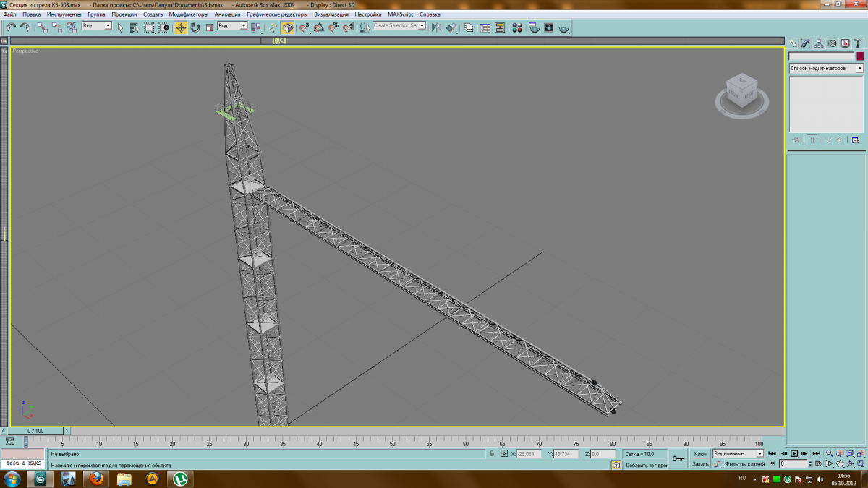868x488 pixels.
Task: Open the Визуализация menu
Action: pos(331,14)
